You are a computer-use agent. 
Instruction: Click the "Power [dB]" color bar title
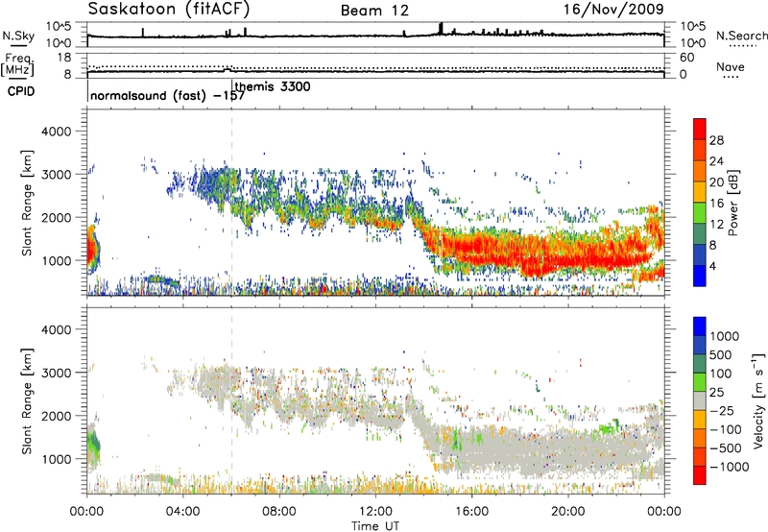point(732,203)
